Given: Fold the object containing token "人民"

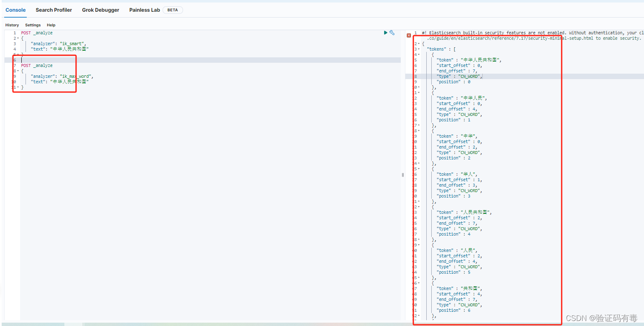Looking at the screenshot, I should [x=419, y=245].
